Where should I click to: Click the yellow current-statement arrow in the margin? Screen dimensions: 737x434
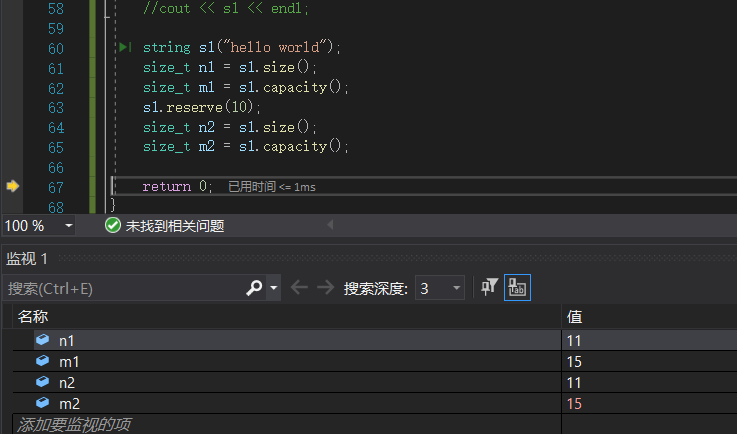13,186
